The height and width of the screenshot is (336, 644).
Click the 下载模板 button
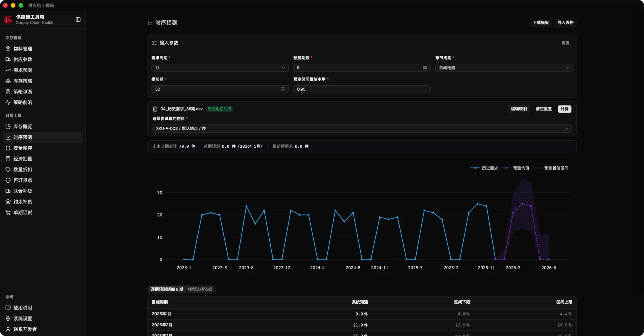point(541,22)
